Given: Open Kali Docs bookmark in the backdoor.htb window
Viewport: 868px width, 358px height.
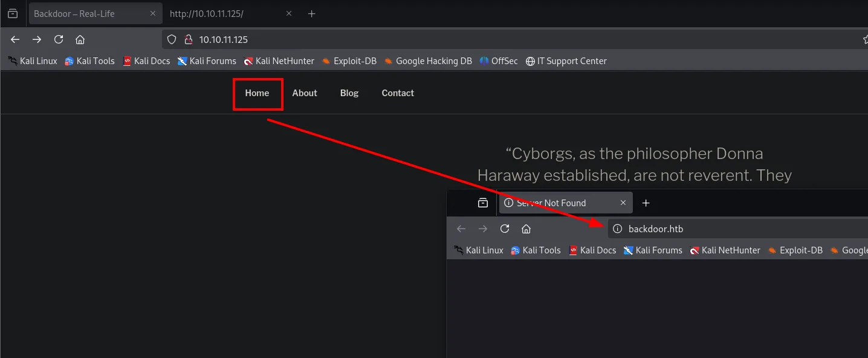Looking at the screenshot, I should [592, 250].
